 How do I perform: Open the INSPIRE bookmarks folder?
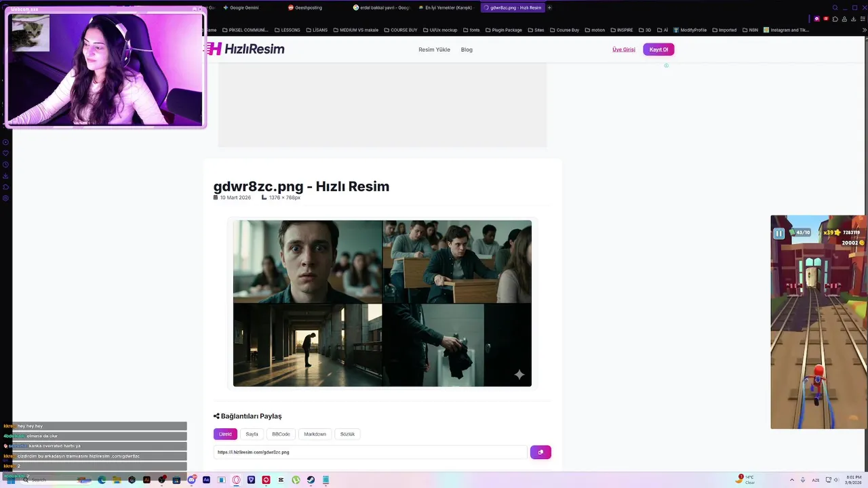pos(621,30)
